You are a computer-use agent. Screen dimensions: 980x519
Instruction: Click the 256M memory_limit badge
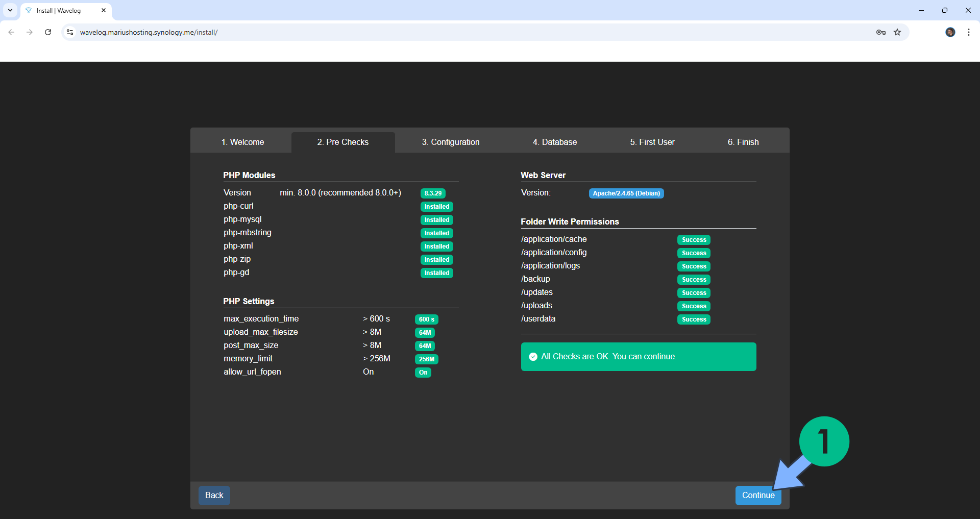[427, 359]
